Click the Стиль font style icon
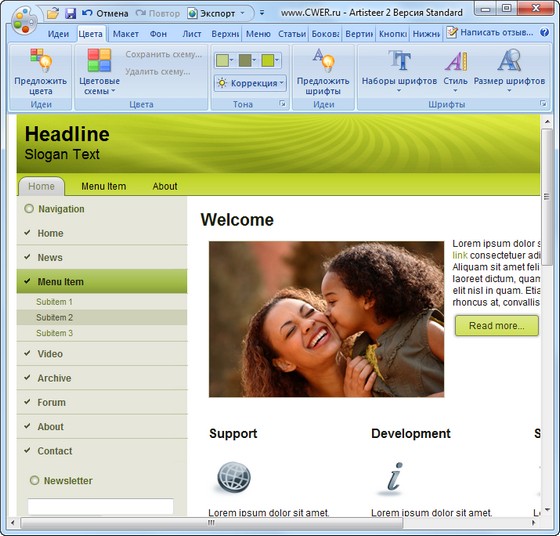This screenshot has height=536, width=560. [456, 61]
